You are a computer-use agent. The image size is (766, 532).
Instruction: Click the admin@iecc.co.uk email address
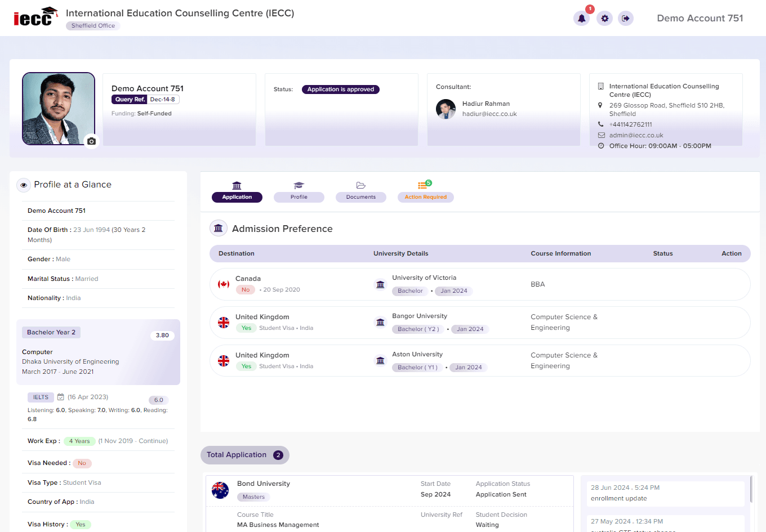click(x=636, y=135)
